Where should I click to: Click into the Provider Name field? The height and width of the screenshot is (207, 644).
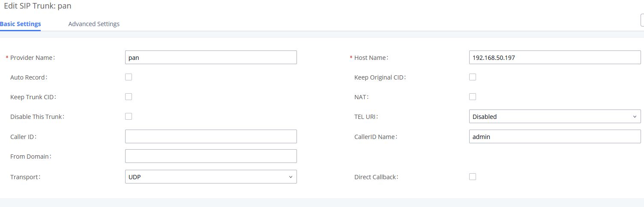[x=210, y=57]
